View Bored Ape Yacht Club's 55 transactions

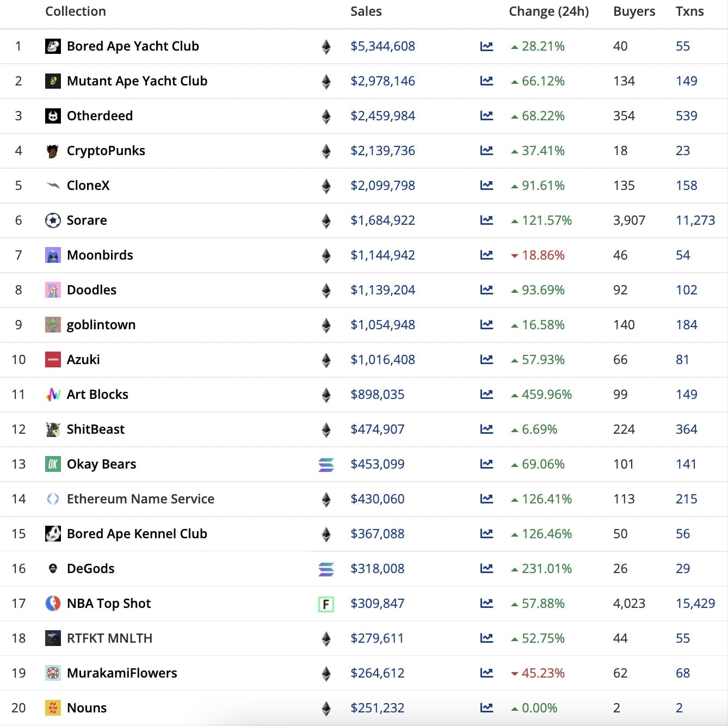[x=682, y=46]
